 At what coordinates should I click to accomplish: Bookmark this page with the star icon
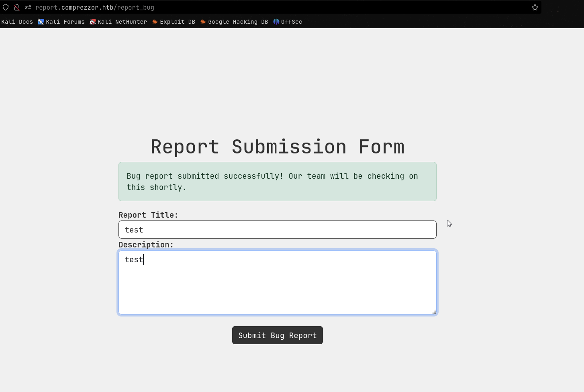pyautogui.click(x=535, y=7)
